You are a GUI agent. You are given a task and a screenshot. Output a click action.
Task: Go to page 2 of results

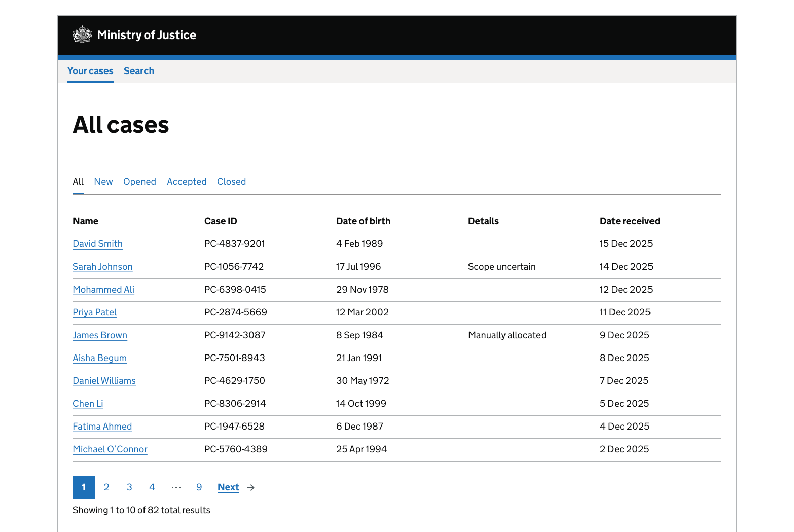click(x=106, y=487)
